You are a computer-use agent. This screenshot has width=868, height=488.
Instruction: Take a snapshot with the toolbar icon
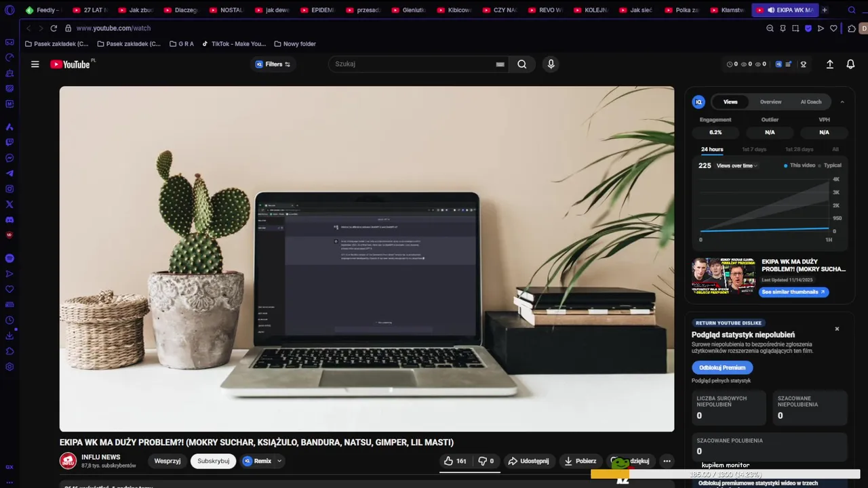click(x=795, y=28)
